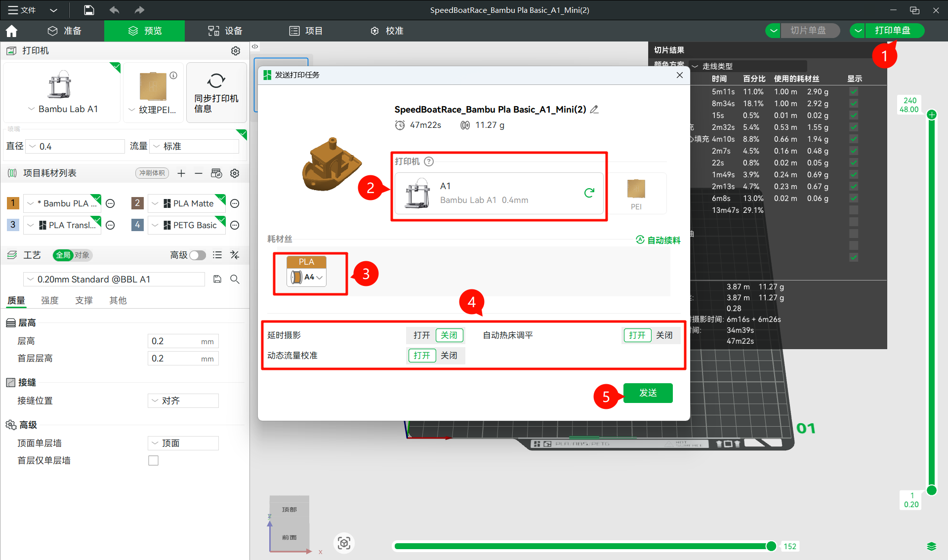Switch to 设备 tab
The image size is (948, 560).
(x=225, y=31)
